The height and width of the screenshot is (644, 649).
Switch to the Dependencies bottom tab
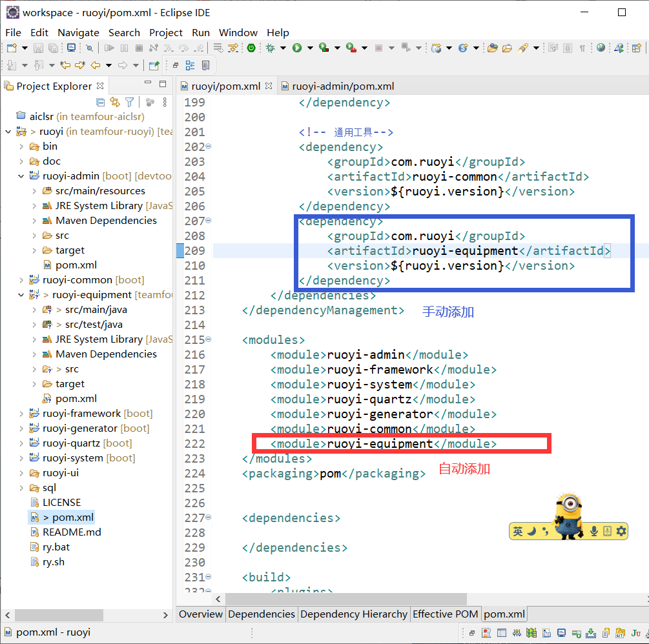coord(261,614)
